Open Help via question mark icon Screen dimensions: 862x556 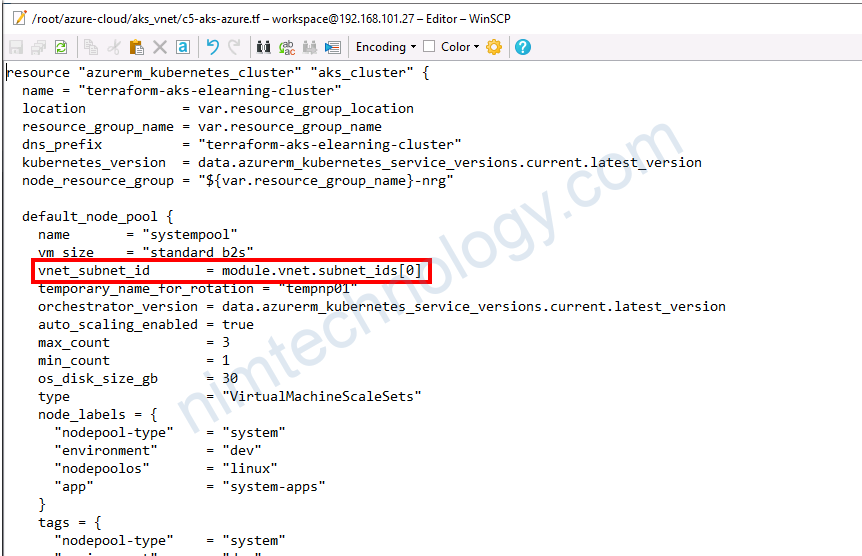click(522, 47)
